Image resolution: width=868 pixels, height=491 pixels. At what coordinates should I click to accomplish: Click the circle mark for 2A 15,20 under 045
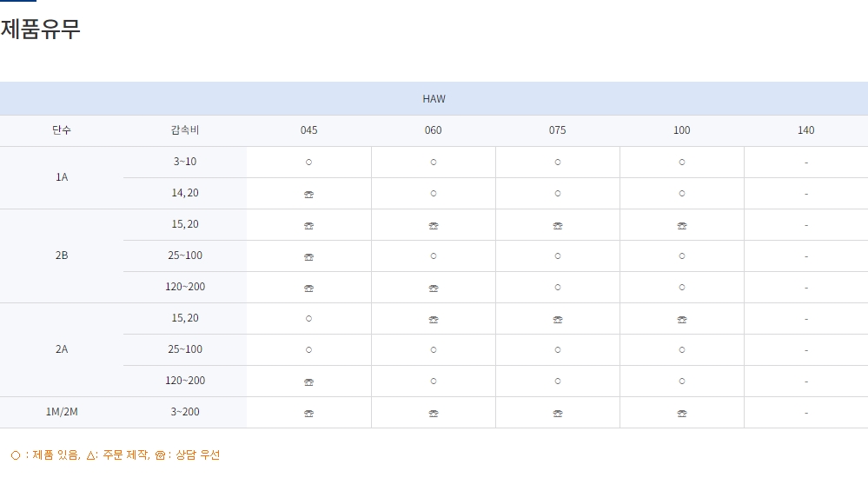308,319
